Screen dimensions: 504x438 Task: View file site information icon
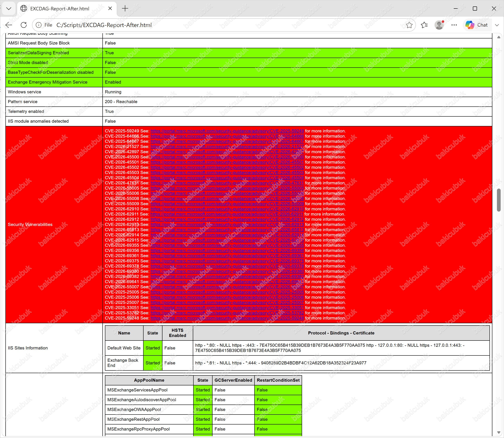[39, 25]
